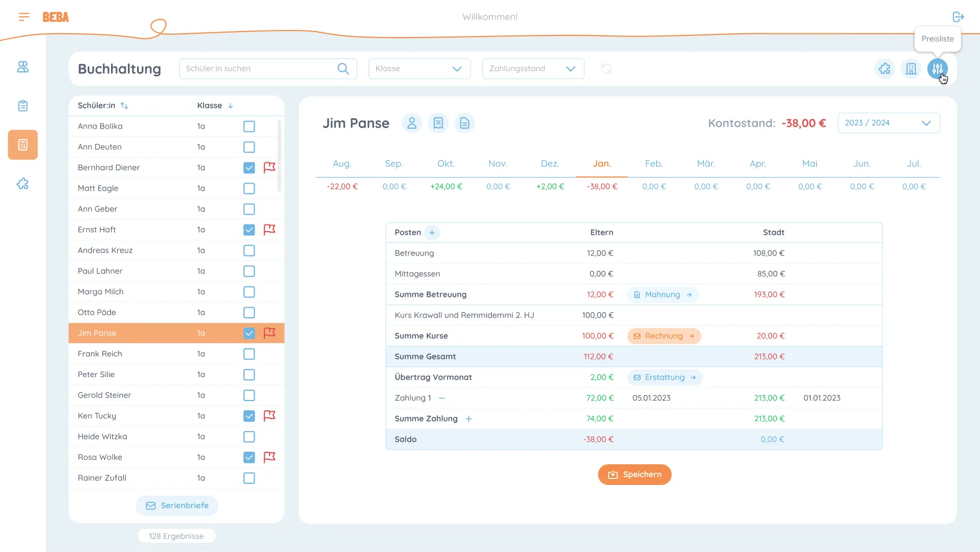Click the student list scrollbar

click(x=279, y=156)
